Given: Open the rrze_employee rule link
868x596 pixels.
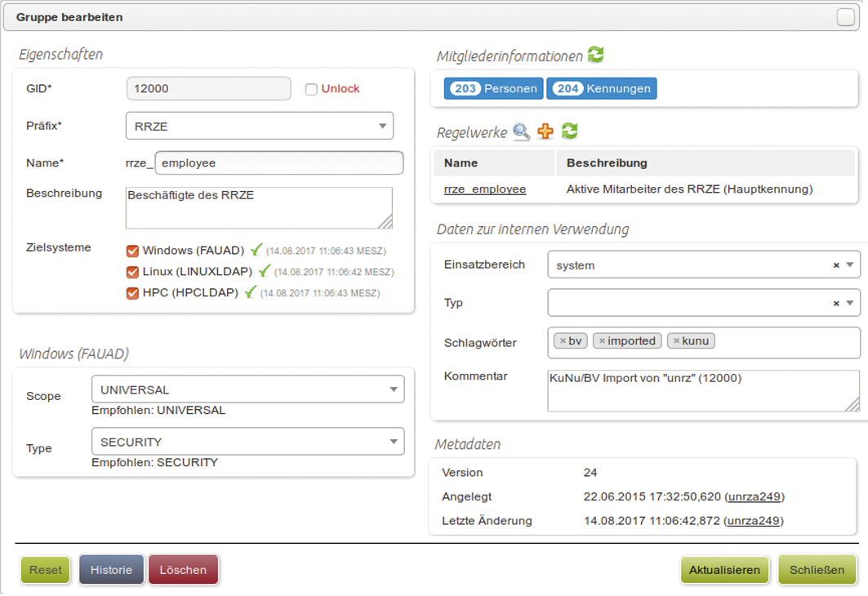Looking at the screenshot, I should (485, 189).
